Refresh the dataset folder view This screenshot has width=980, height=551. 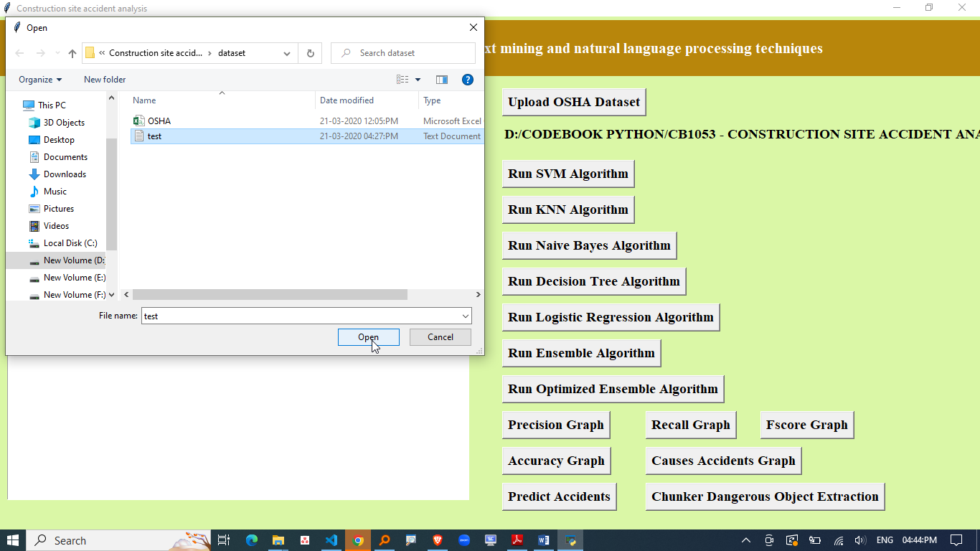pyautogui.click(x=310, y=53)
